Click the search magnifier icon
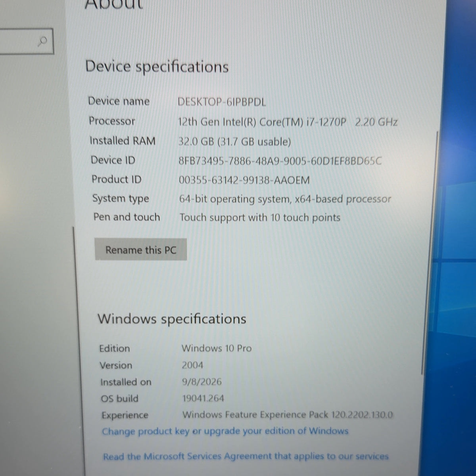The image size is (476, 476). (43, 41)
